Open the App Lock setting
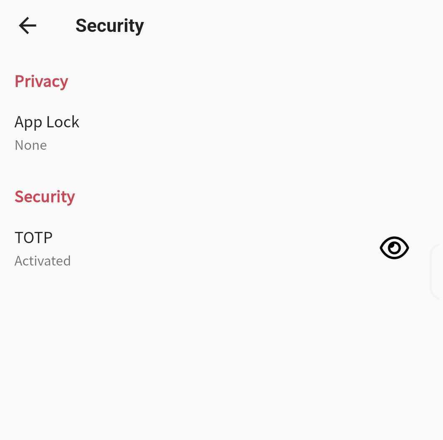Viewport: 443px width, 440px height. coord(221,133)
